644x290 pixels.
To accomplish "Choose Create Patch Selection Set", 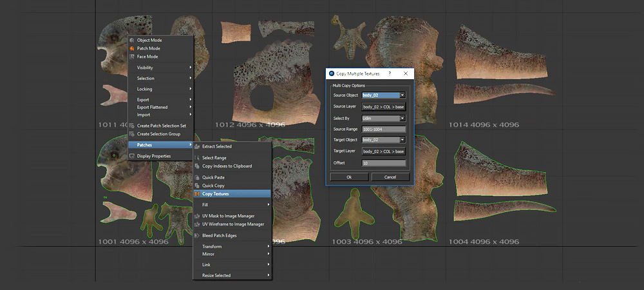I will (x=160, y=126).
